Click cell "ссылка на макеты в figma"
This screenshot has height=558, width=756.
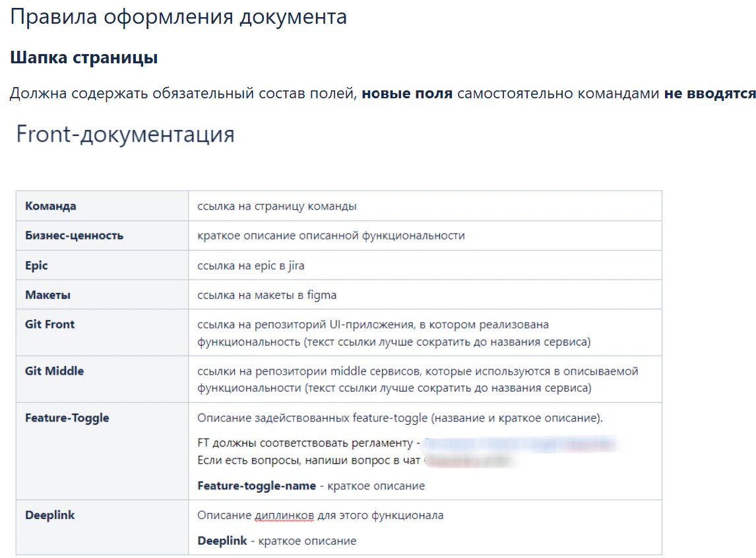point(425,294)
